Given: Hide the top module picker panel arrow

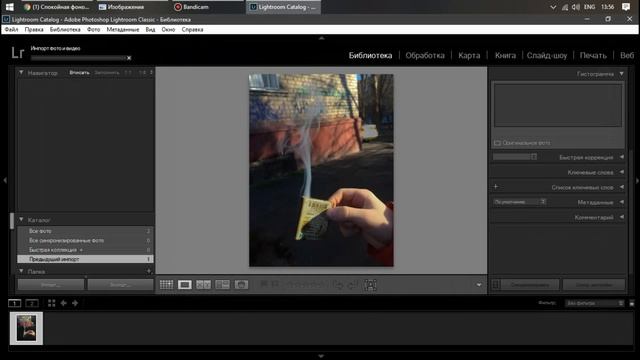Looking at the screenshot, I should 321,38.
